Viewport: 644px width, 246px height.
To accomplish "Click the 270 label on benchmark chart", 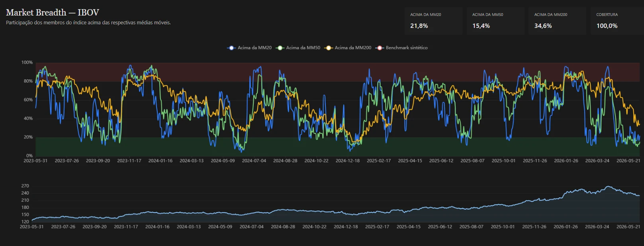I will (x=25, y=186).
